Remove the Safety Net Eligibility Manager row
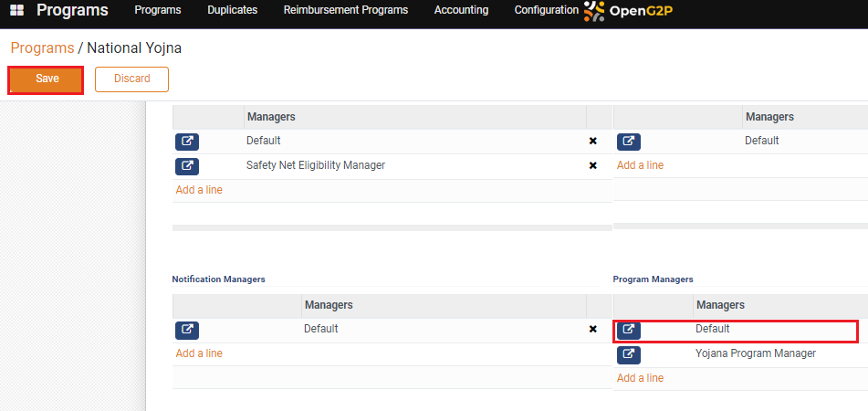This screenshot has height=411, width=868. pos(592,166)
